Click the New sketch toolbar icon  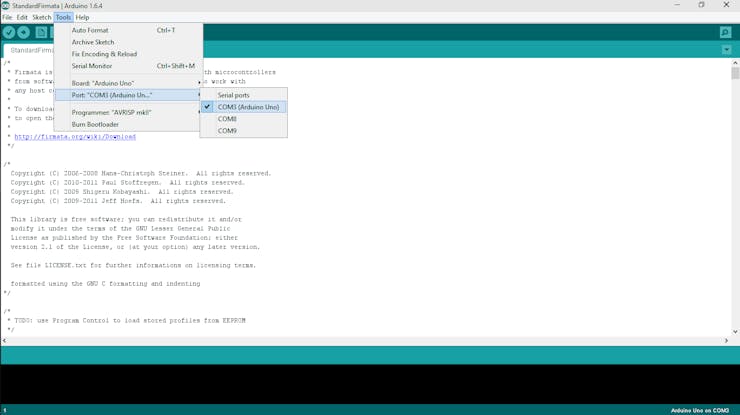[x=41, y=32]
